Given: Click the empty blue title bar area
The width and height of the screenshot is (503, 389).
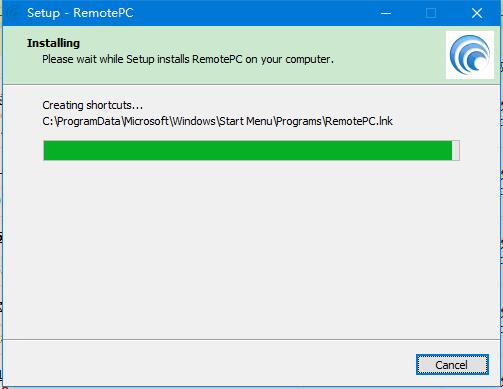Looking at the screenshot, I should pyautogui.click(x=253, y=13).
